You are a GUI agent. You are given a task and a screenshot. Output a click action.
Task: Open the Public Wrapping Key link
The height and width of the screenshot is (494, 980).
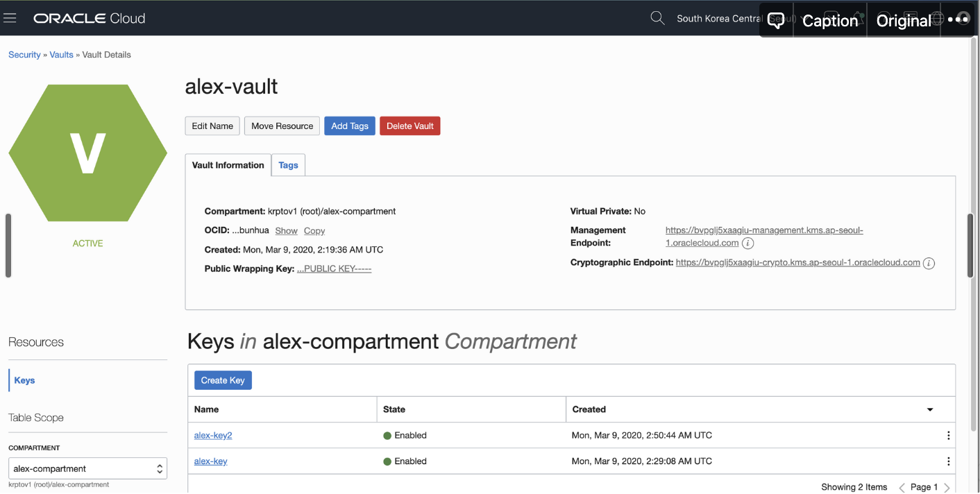click(x=334, y=269)
